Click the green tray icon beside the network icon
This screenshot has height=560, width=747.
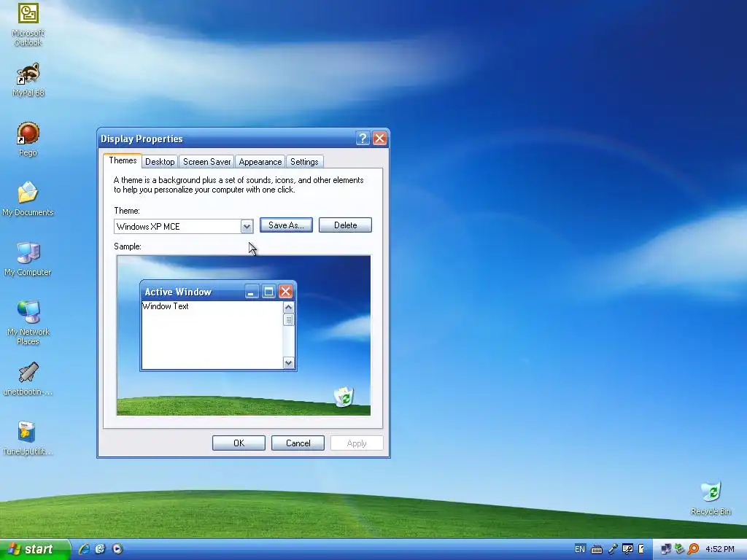pos(679,549)
